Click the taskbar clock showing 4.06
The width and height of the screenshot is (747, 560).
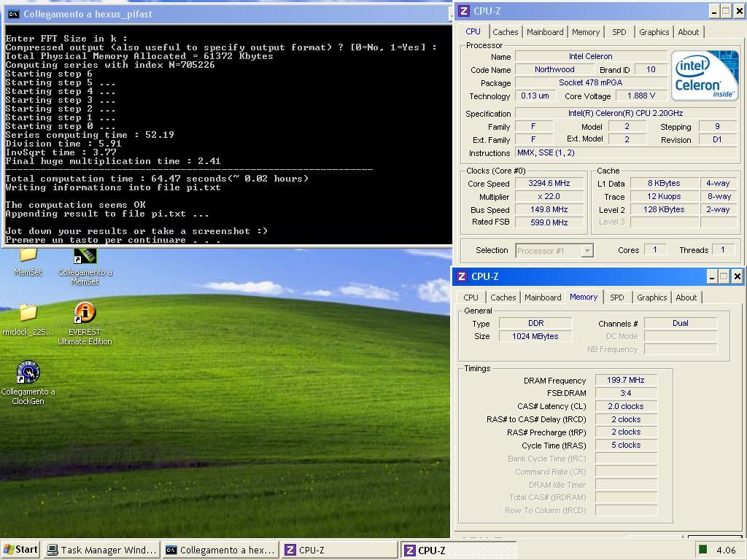[x=726, y=550]
